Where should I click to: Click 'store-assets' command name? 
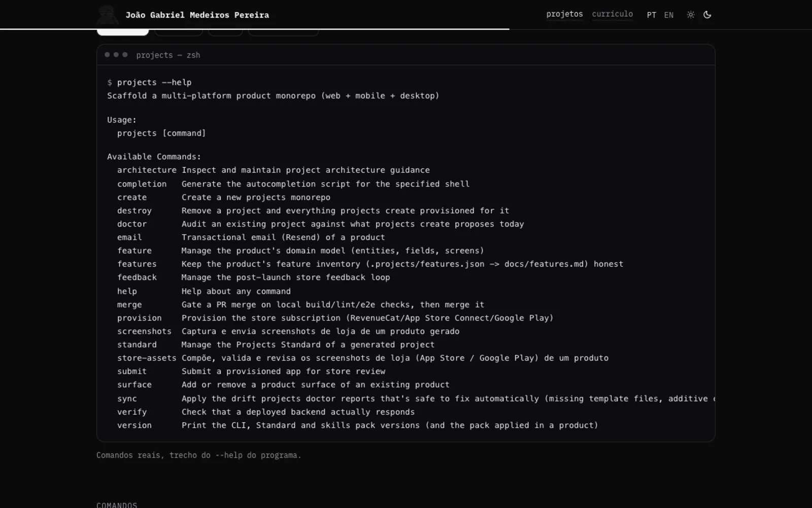(x=147, y=358)
